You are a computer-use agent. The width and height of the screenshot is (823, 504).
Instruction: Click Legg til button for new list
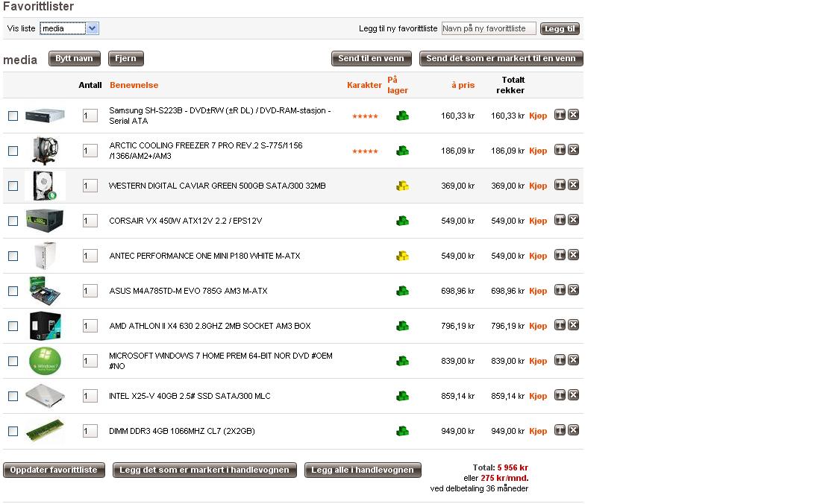(560, 29)
